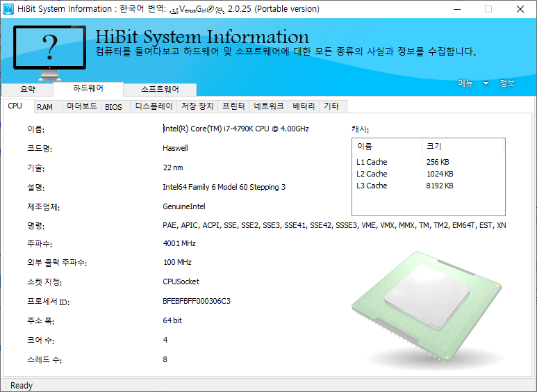Image resolution: width=537 pixels, height=392 pixels.
Task: Click the Intel64 Family 6 Model 60 description
Action: click(x=224, y=187)
